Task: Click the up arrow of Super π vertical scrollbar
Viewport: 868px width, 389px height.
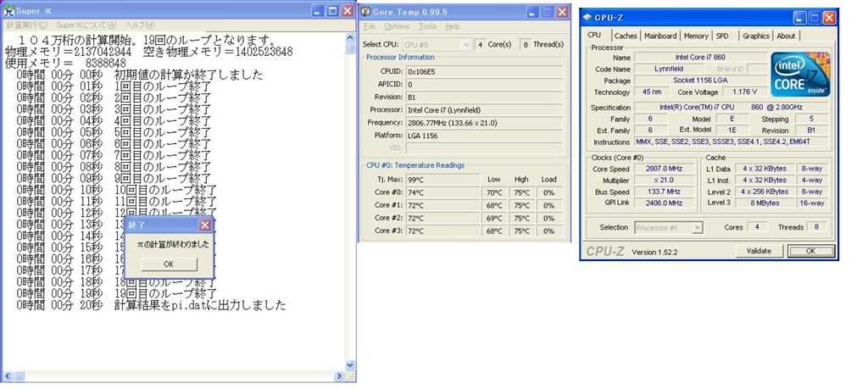Action: 350,38
